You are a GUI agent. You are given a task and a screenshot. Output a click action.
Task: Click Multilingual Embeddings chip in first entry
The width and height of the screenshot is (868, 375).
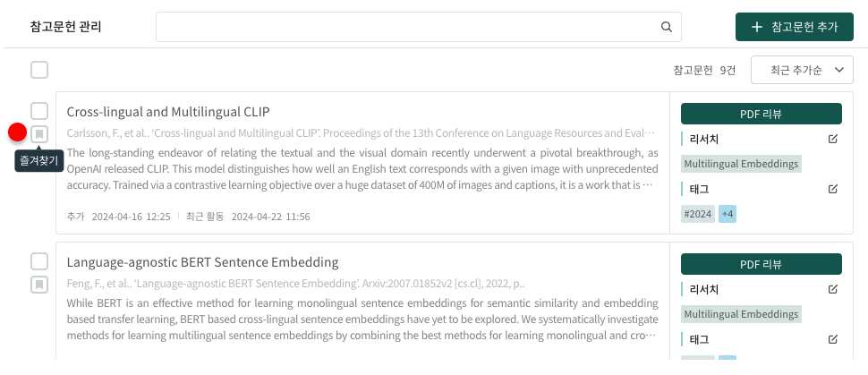[x=741, y=164]
